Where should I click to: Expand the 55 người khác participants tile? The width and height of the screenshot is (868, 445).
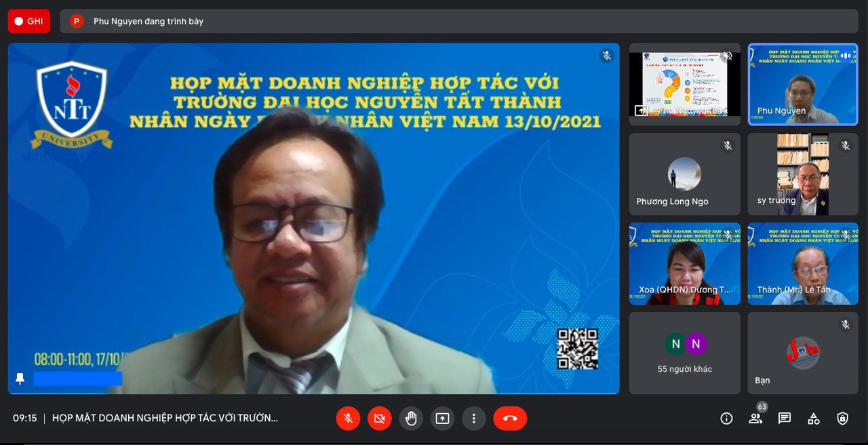[685, 353]
